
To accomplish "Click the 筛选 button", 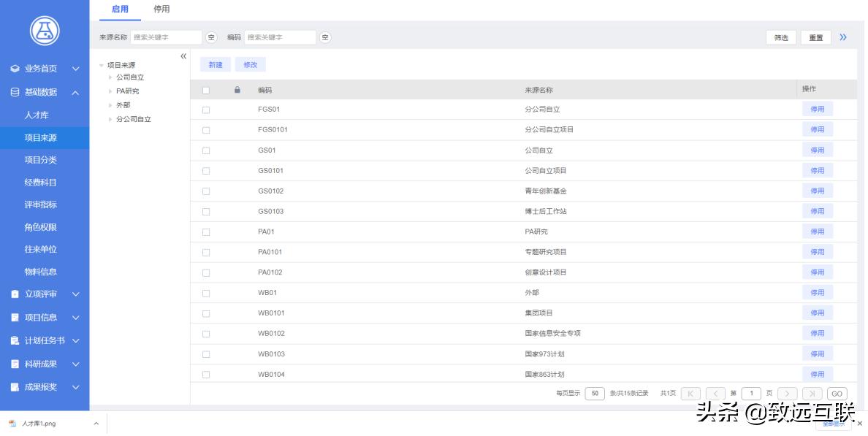I will (780, 37).
